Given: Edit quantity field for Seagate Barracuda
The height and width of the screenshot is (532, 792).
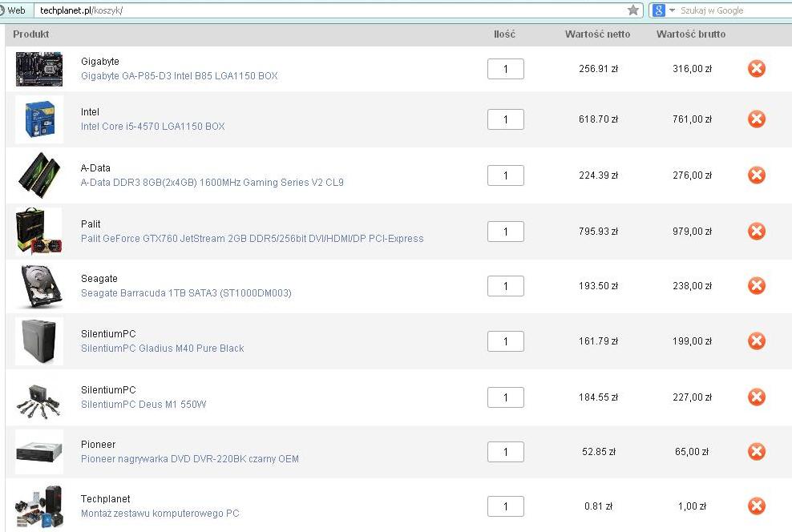Looking at the screenshot, I should click(506, 286).
